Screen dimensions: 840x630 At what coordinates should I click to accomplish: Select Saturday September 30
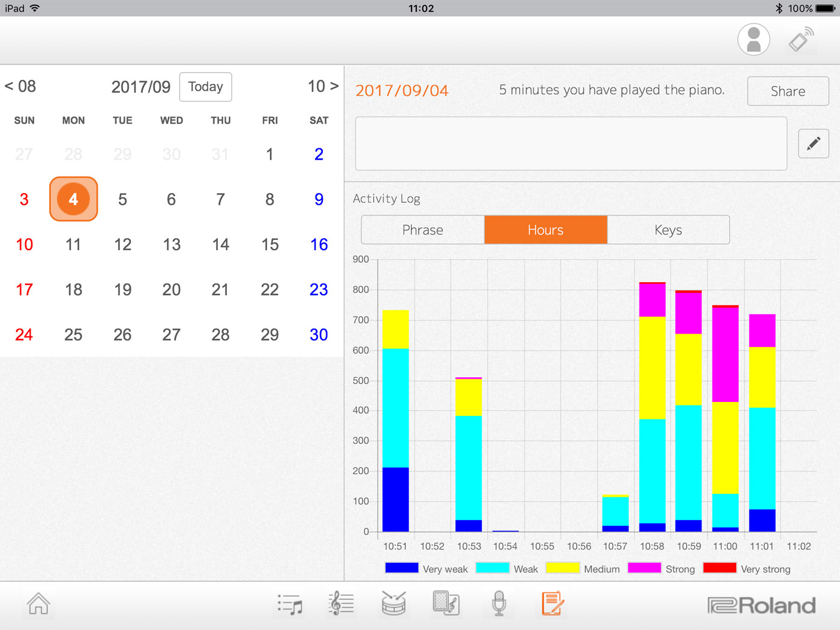[x=319, y=334]
